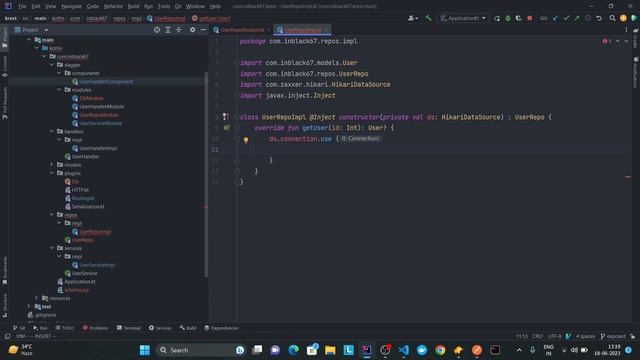Click the Build project hammer icon
The image size is (640, 360).
pyautogui.click(x=428, y=18)
